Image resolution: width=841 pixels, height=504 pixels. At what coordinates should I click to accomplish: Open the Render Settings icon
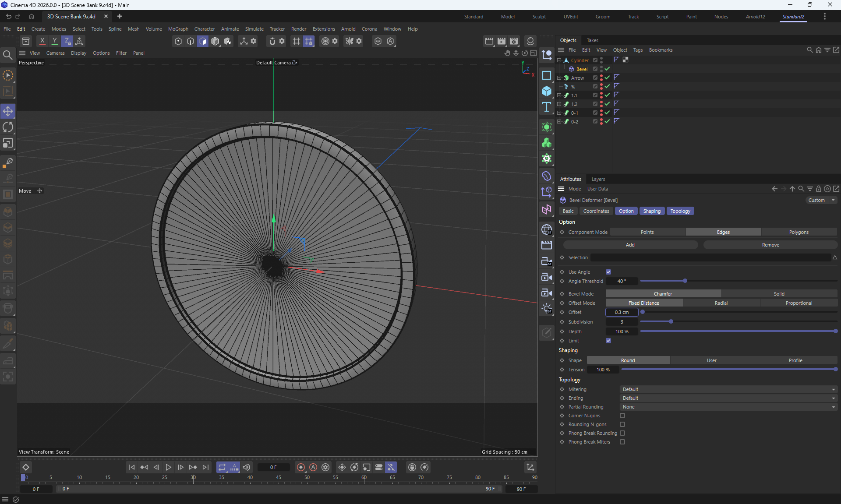click(x=514, y=41)
